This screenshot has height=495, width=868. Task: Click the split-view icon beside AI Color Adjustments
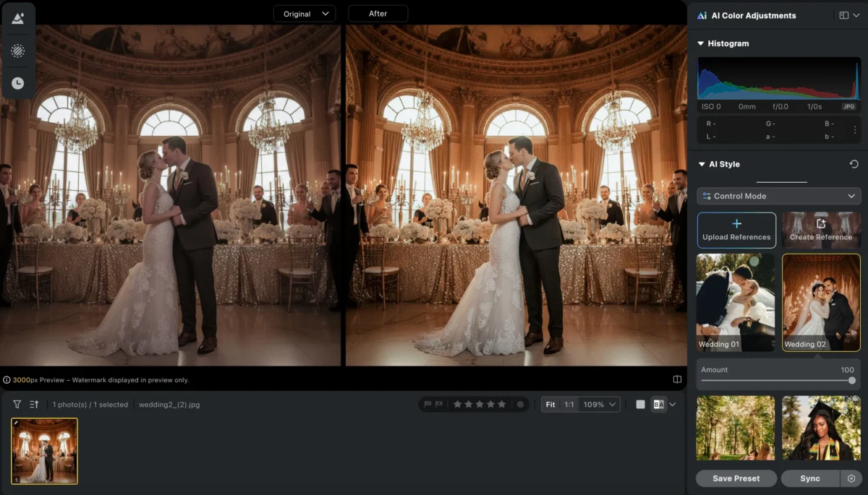click(x=843, y=14)
